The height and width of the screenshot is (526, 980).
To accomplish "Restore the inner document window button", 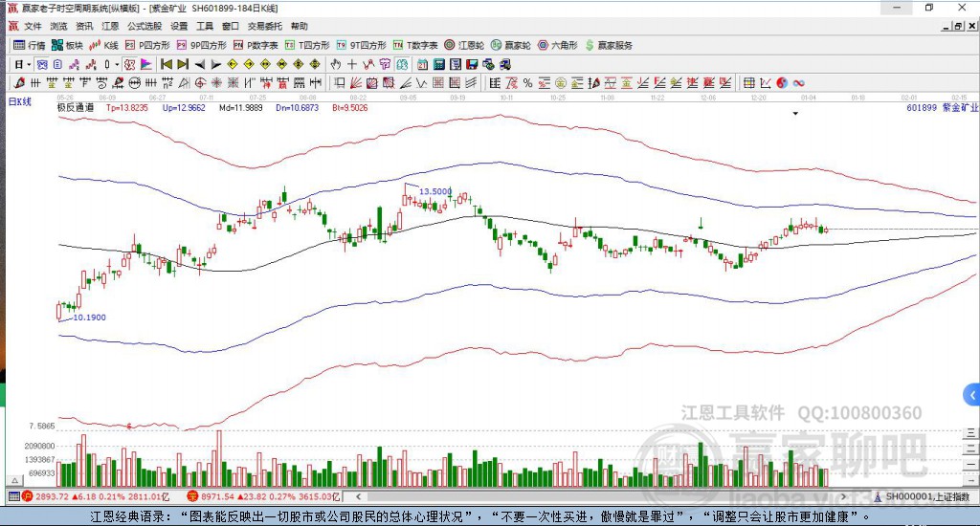I will pyautogui.click(x=958, y=26).
